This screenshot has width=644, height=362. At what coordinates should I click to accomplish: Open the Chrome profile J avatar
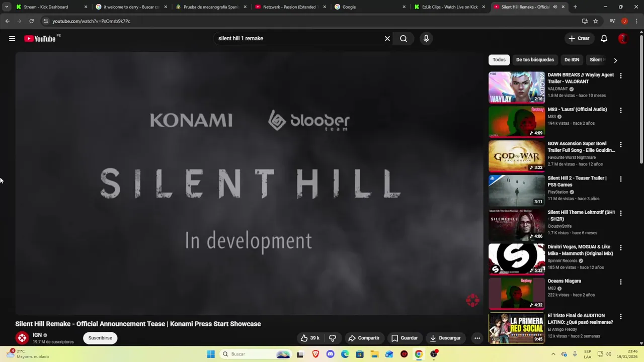(624, 21)
